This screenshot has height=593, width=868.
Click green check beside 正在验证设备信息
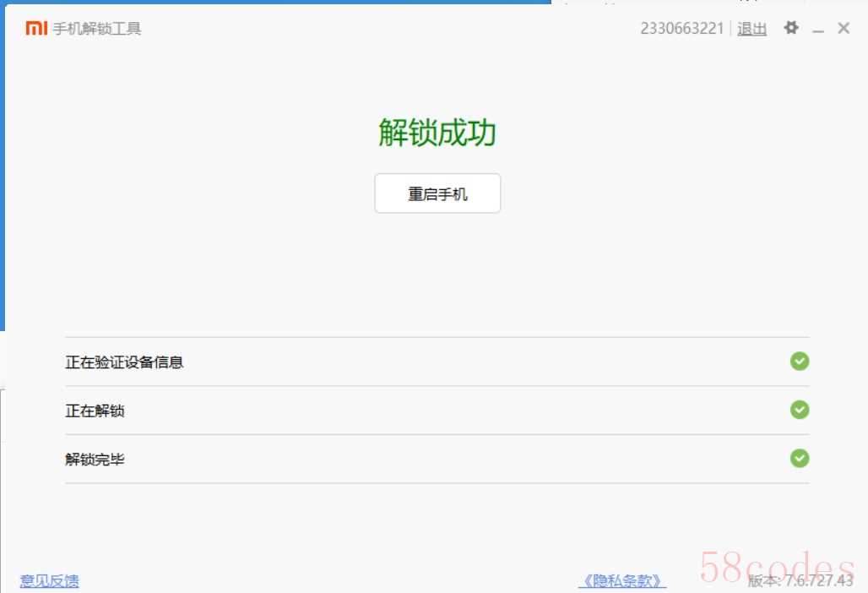(x=800, y=362)
